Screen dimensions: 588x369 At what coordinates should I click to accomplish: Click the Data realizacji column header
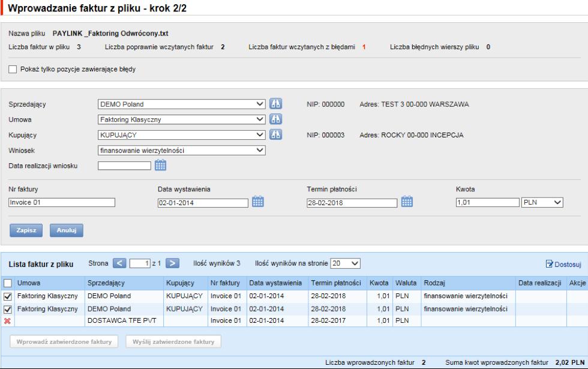[x=539, y=283]
